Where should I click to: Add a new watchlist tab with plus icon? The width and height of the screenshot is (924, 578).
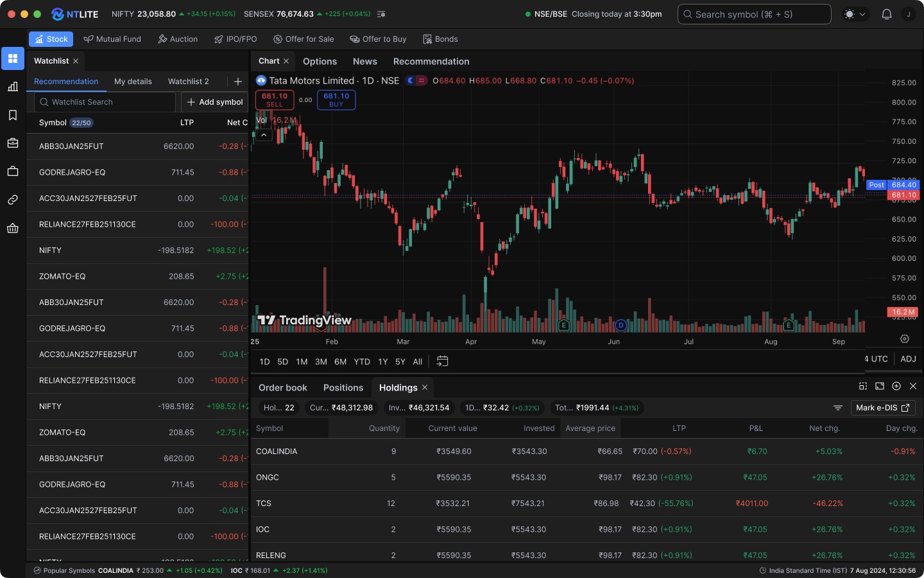coord(238,82)
